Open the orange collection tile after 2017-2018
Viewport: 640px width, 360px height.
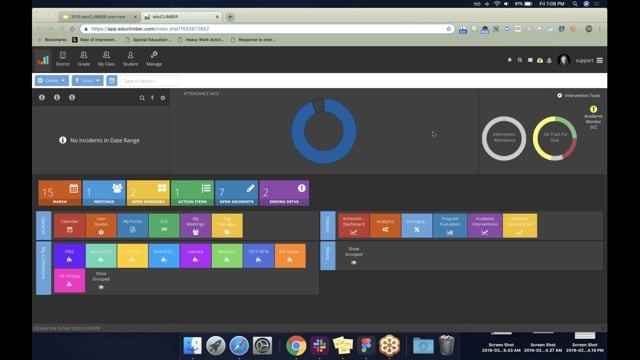[x=290, y=256]
